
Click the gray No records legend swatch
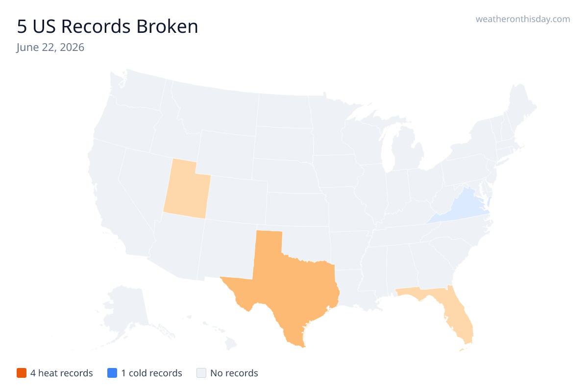(x=201, y=373)
